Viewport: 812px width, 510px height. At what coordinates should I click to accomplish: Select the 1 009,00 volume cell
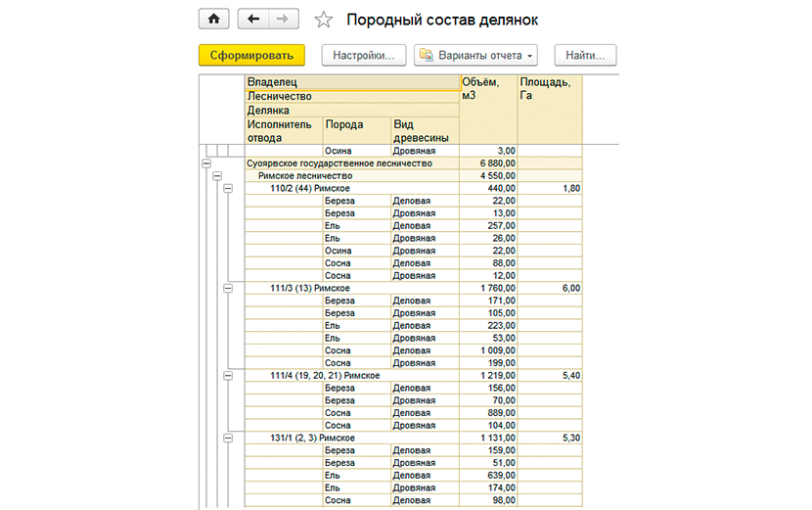(488, 350)
